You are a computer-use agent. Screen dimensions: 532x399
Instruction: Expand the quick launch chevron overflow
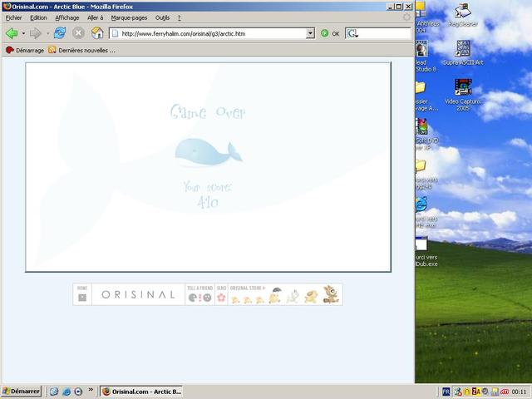coord(91,390)
